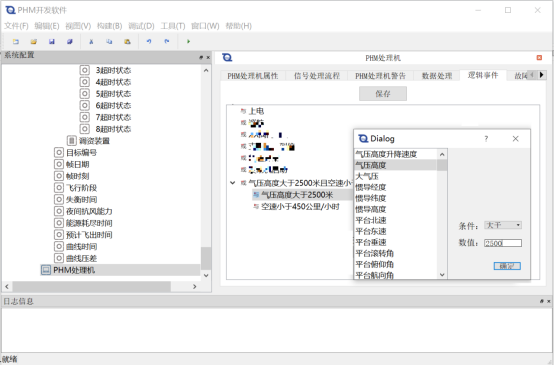Select 气压高度大于2500米 sub-event
This screenshot has height=365, width=554.
tap(297, 195)
